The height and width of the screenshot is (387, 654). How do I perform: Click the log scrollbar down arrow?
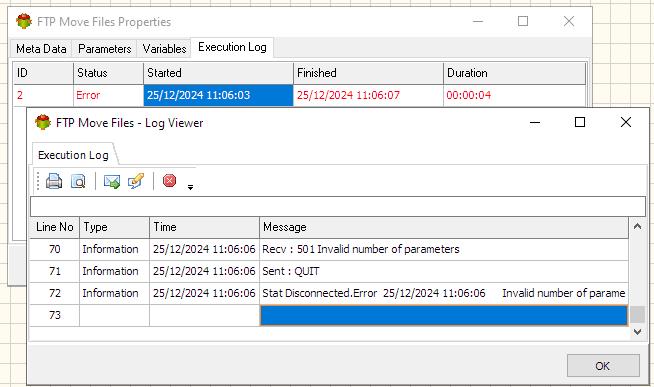point(637,332)
